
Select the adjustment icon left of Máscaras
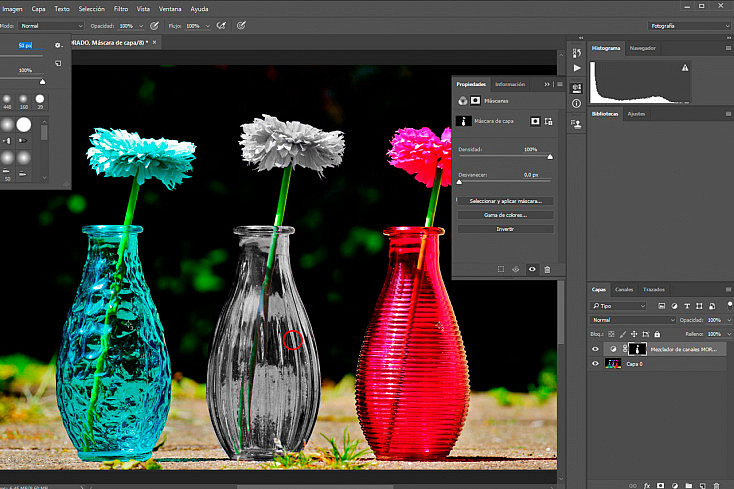pos(462,101)
